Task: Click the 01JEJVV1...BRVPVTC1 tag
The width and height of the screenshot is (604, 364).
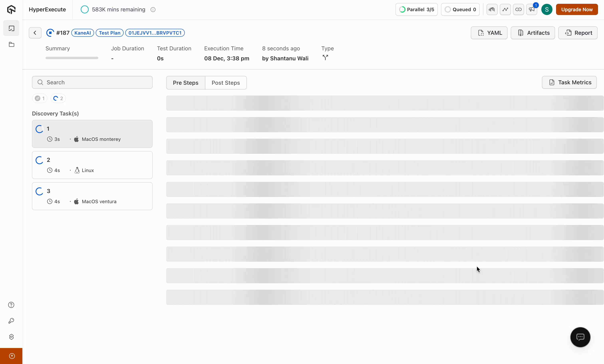Action: [x=155, y=33]
